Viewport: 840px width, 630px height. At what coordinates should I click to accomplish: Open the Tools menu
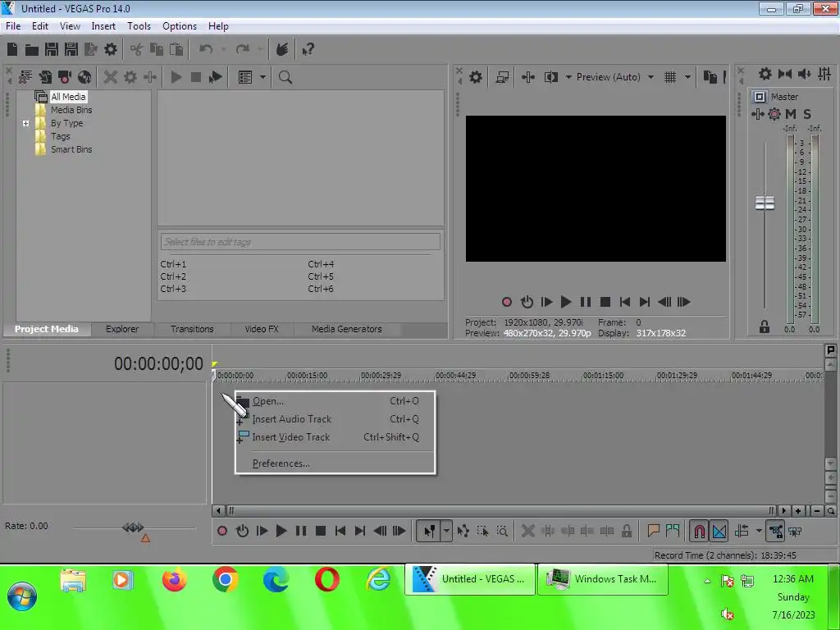[139, 26]
